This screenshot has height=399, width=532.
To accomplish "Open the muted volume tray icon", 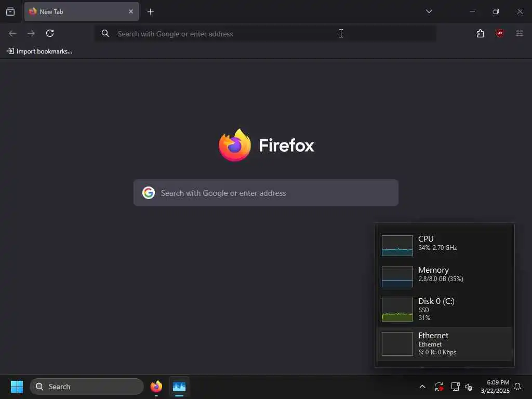I will 469,387.
